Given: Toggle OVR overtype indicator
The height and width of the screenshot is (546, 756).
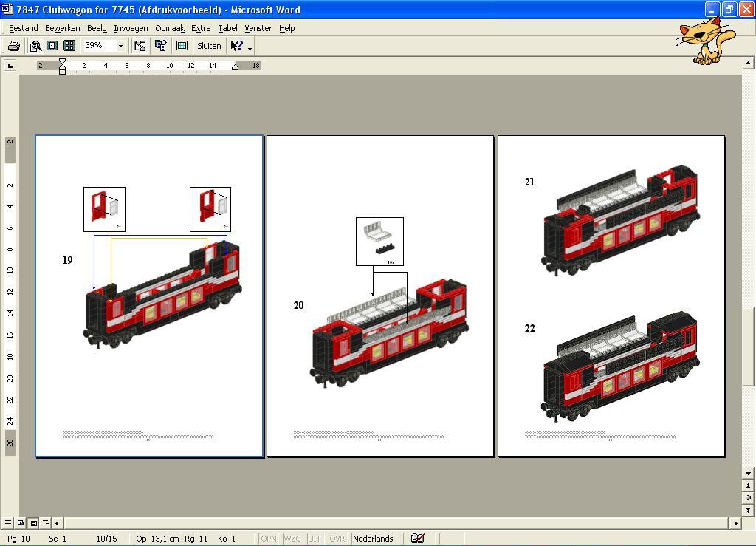Looking at the screenshot, I should pos(337,539).
